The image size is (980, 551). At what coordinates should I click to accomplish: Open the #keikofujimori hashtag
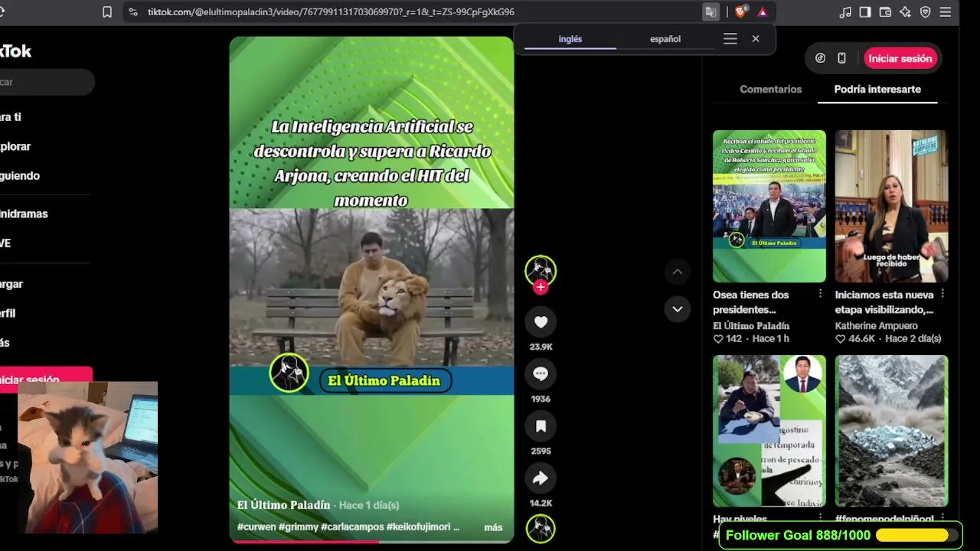coord(423,527)
